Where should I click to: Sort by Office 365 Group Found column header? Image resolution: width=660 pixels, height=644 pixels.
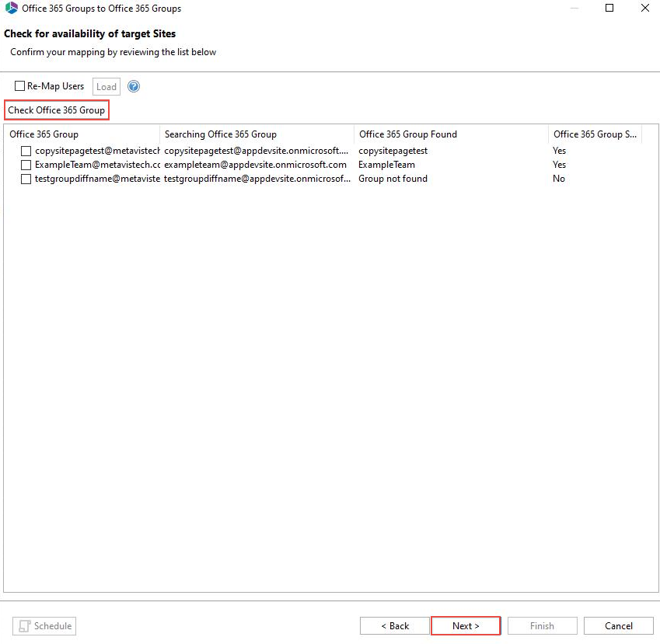click(x=451, y=134)
